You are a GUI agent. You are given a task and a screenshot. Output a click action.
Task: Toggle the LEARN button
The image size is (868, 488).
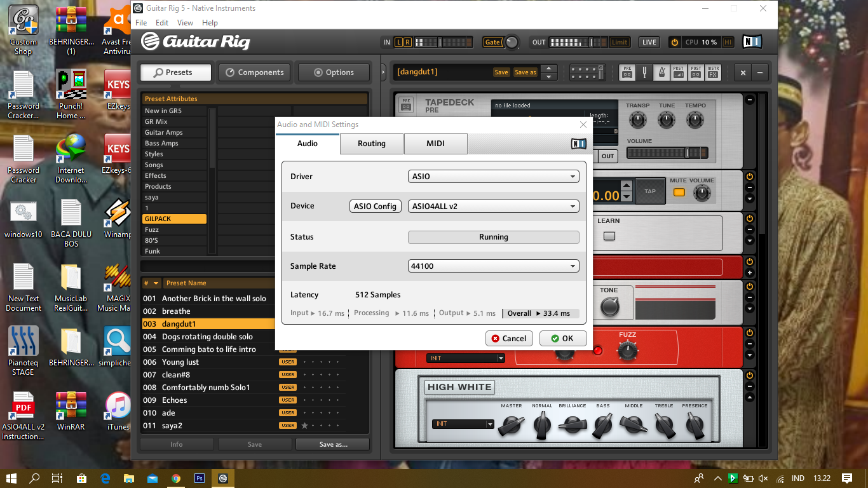click(609, 236)
